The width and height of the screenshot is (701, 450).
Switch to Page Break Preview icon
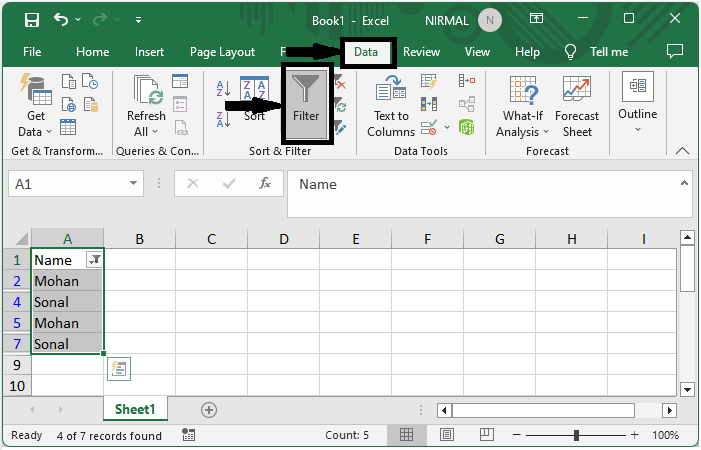[486, 434]
